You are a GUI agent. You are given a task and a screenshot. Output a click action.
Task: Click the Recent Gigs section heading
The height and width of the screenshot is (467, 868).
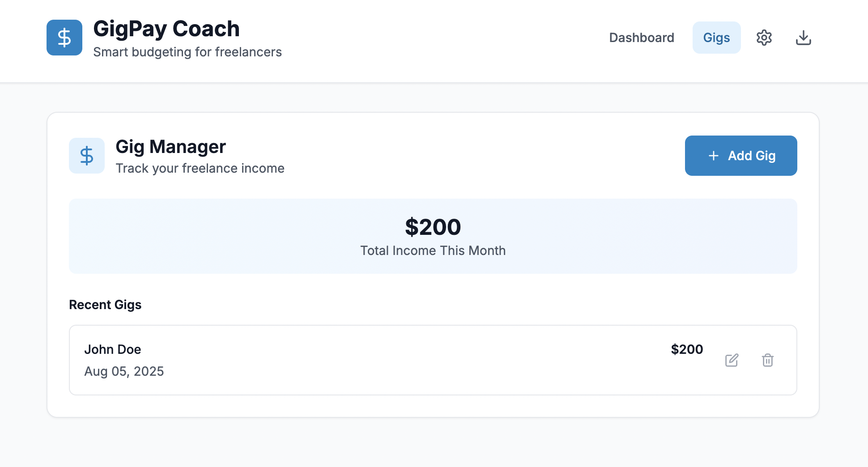click(x=105, y=305)
